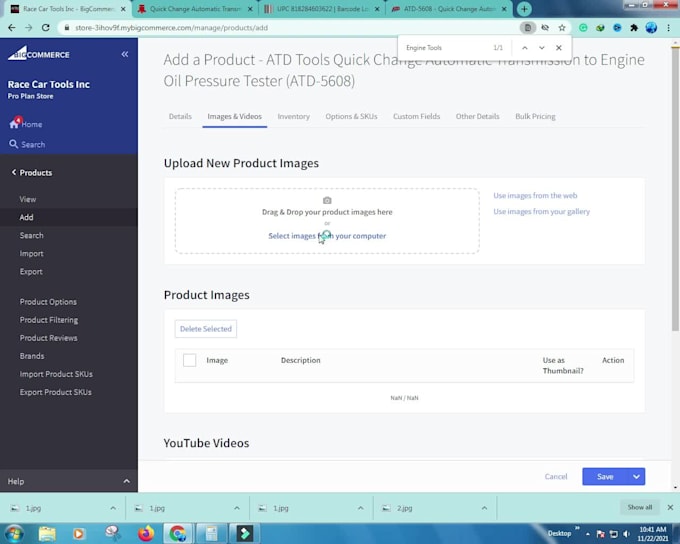The height and width of the screenshot is (544, 680).
Task: Open options for 2.jpg download
Action: 484,508
